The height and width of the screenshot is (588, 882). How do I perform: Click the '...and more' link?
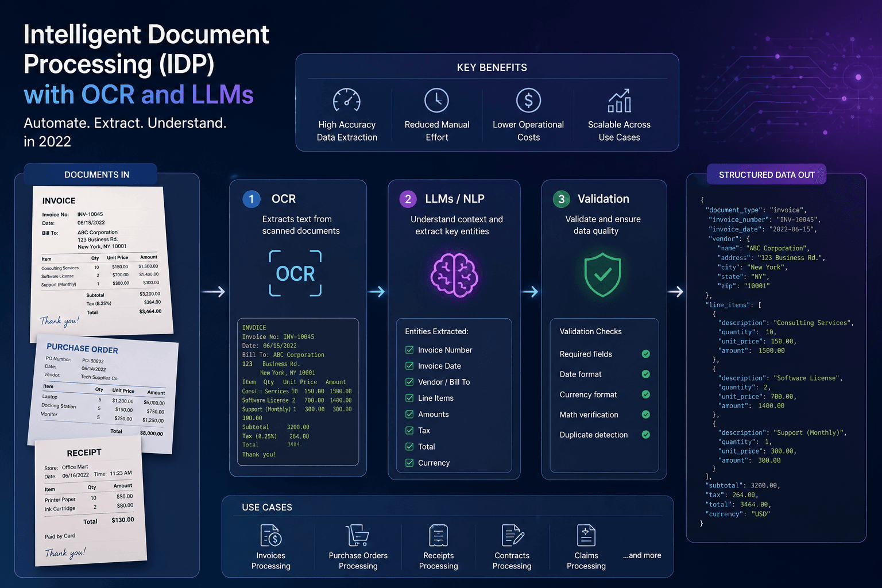point(642,555)
